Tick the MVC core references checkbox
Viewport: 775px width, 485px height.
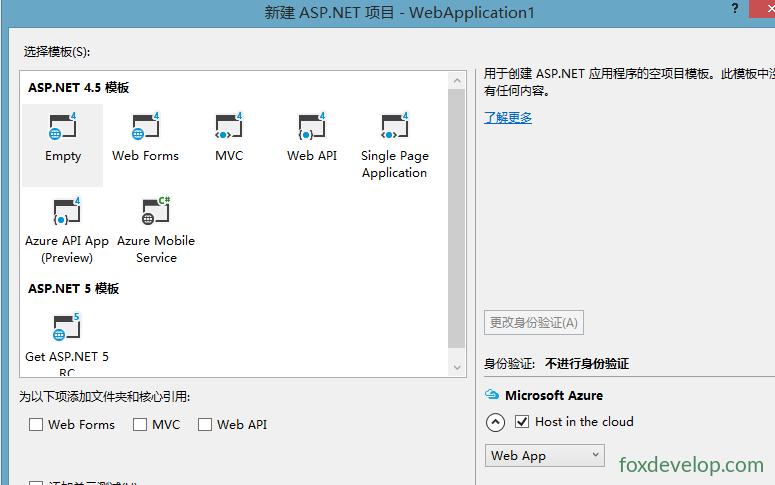(140, 425)
